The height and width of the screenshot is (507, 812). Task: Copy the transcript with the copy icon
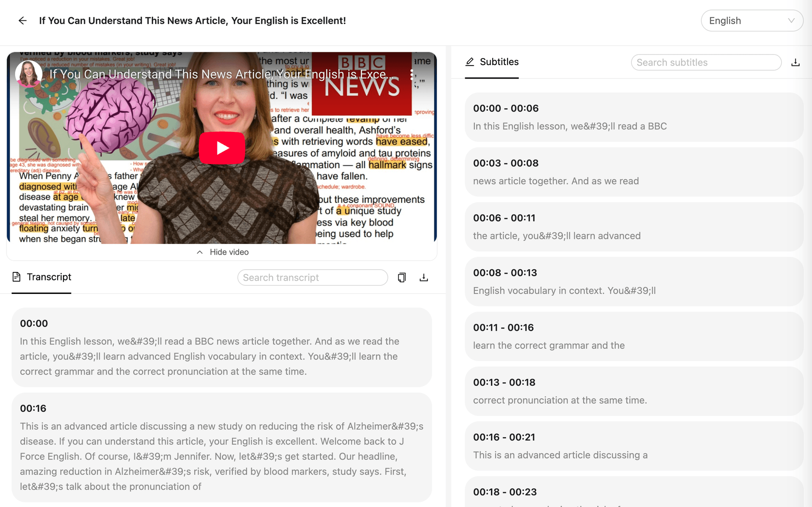point(402,277)
